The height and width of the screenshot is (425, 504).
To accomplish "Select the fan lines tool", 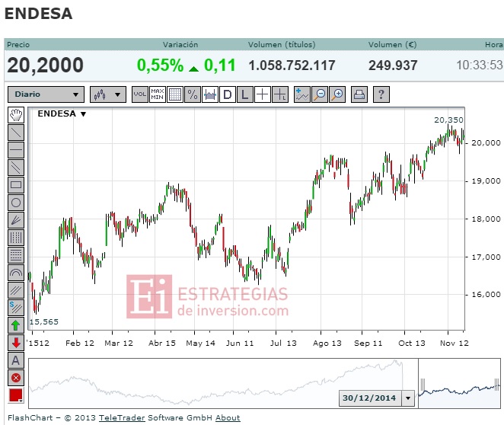I will (x=16, y=220).
